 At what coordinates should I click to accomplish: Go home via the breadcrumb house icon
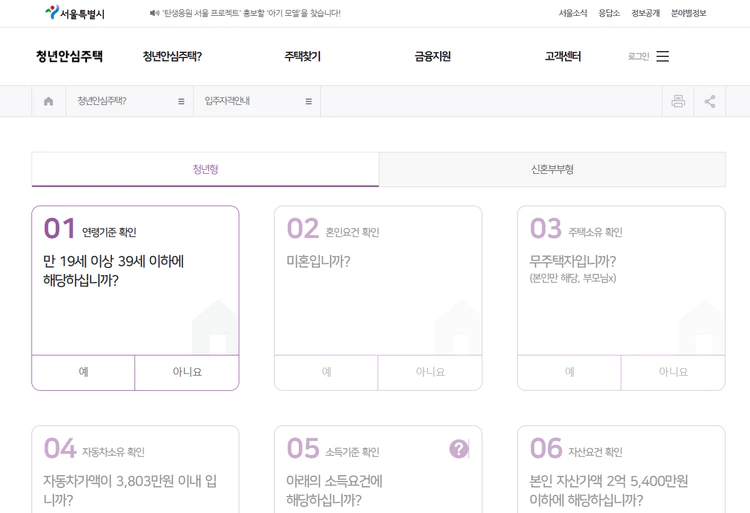click(48, 101)
